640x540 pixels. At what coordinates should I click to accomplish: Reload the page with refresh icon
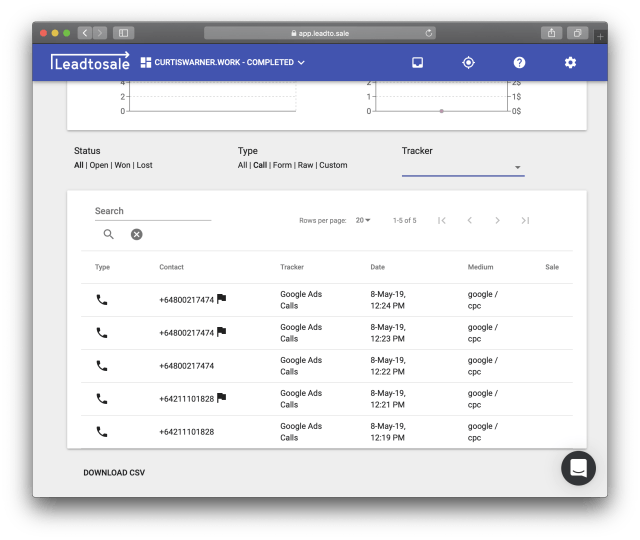[429, 33]
